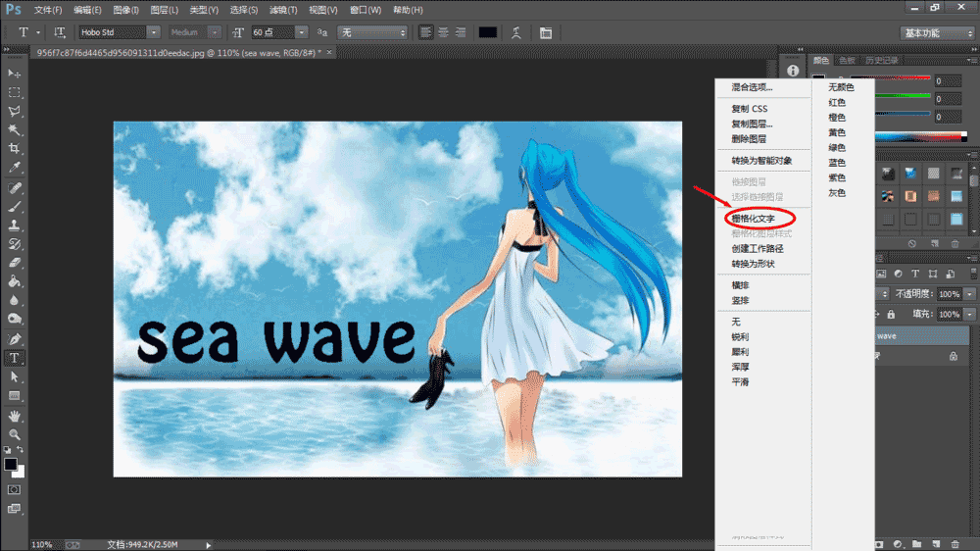
Task: Select the Crop tool
Action: [14, 149]
